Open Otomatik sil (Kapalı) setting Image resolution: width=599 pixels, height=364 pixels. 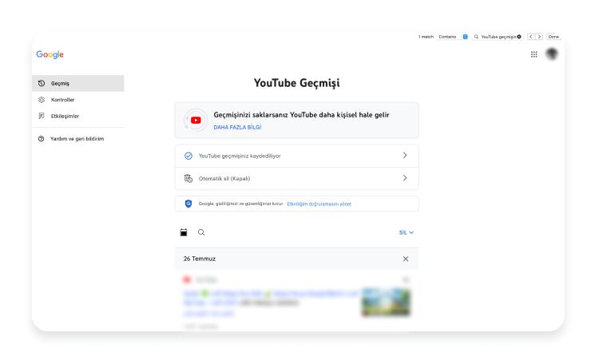tap(297, 178)
